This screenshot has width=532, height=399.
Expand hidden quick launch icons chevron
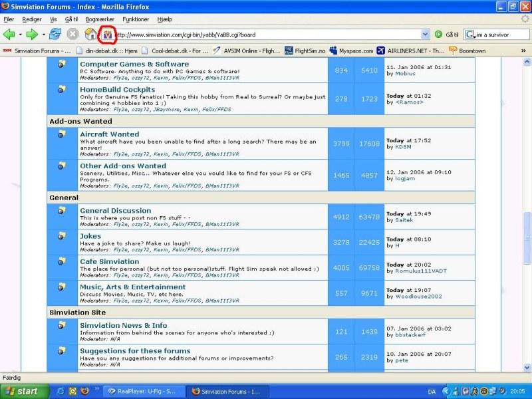click(x=97, y=388)
